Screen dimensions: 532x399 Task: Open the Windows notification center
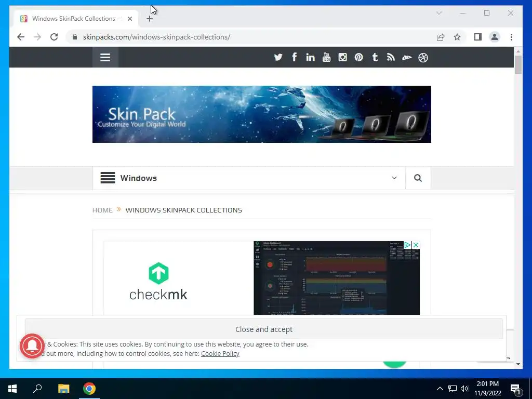516,389
